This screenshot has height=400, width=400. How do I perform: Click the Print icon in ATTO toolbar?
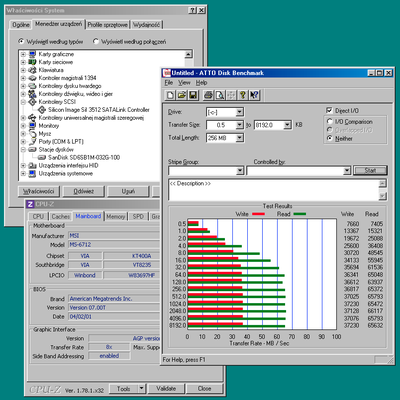(x=208, y=95)
